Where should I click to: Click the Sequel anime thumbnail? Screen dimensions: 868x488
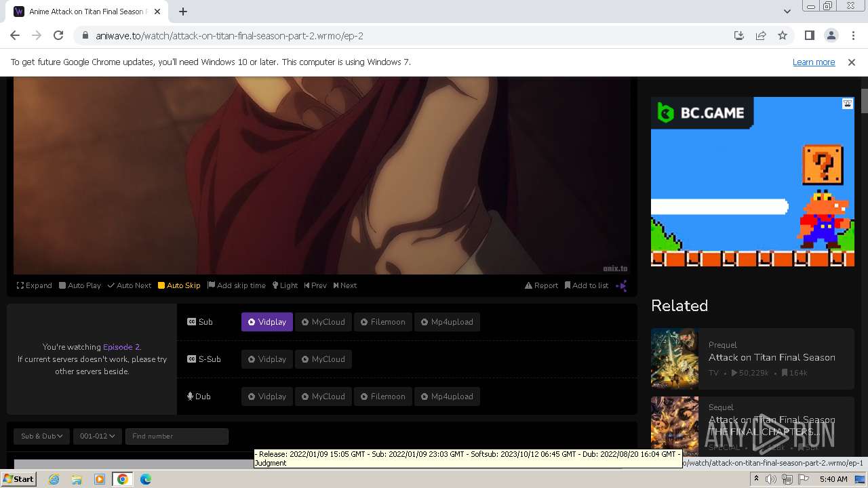click(x=675, y=427)
